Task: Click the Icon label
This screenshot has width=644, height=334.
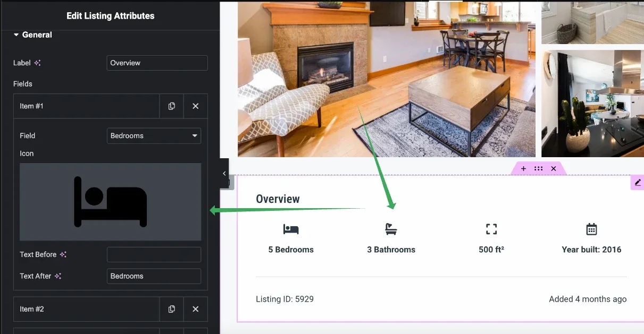Action: (27, 153)
